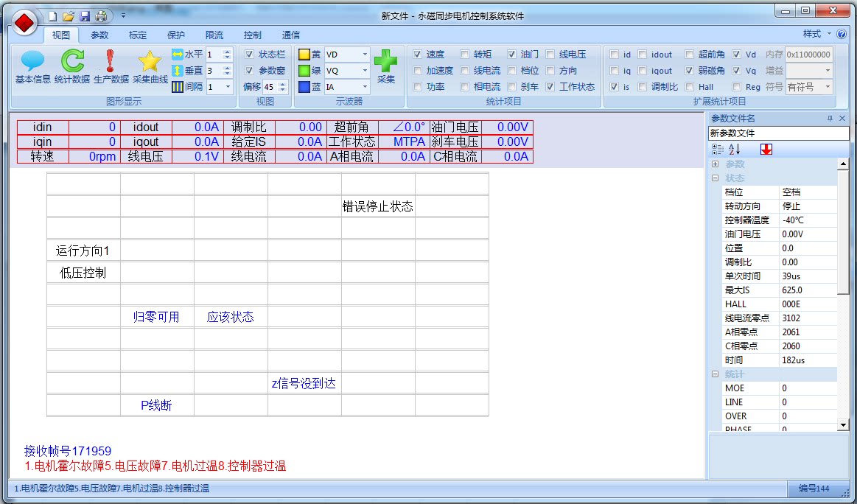
Task: Uncheck the 工作状态 checkbox
Action: (x=550, y=86)
